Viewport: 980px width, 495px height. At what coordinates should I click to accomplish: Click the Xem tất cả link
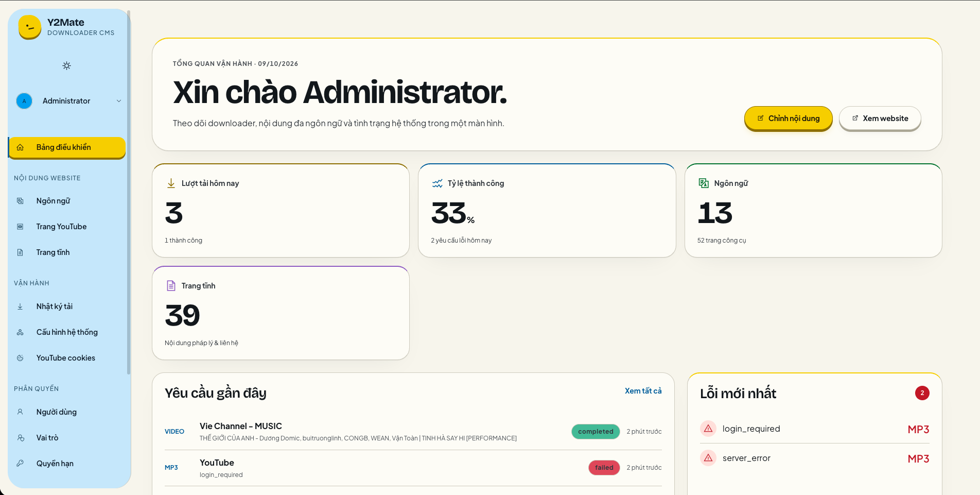coord(643,391)
